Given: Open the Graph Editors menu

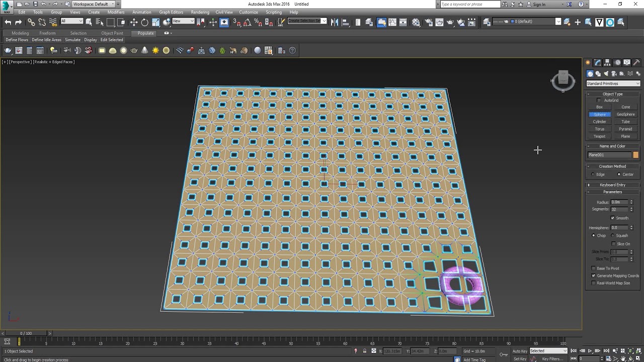Looking at the screenshot, I should pos(171,12).
